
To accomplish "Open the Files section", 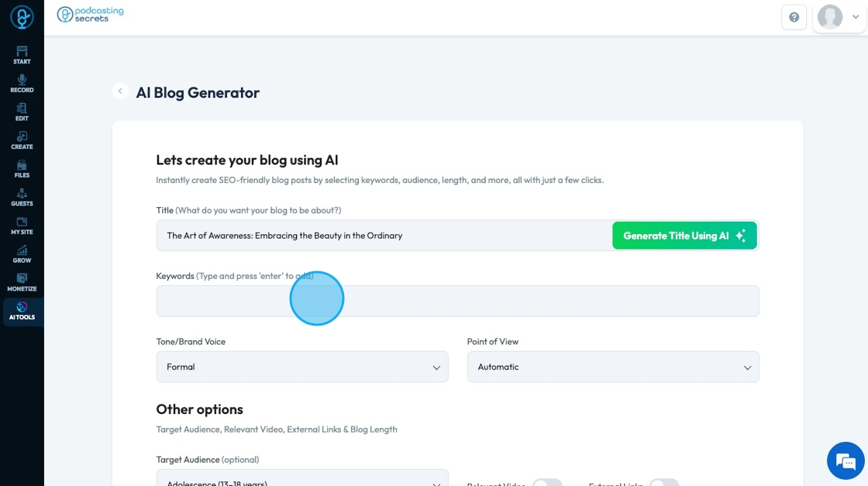I will coord(22,168).
